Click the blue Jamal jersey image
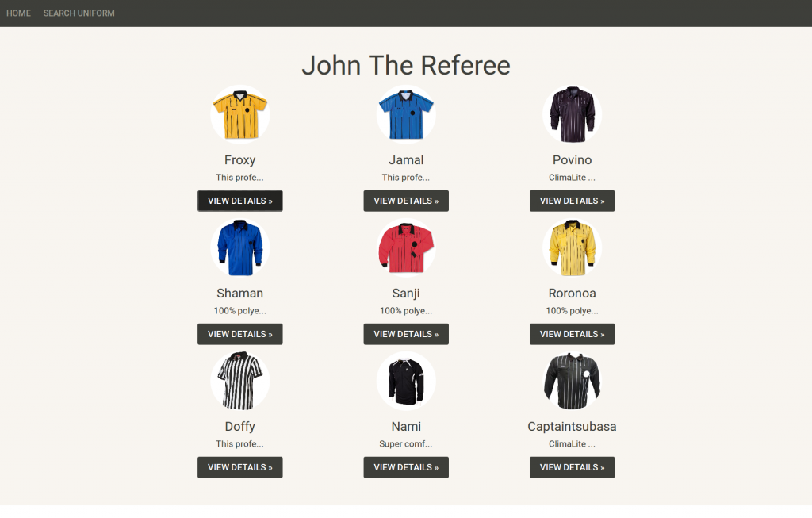Screen dimensions: 812x518 click(x=406, y=114)
